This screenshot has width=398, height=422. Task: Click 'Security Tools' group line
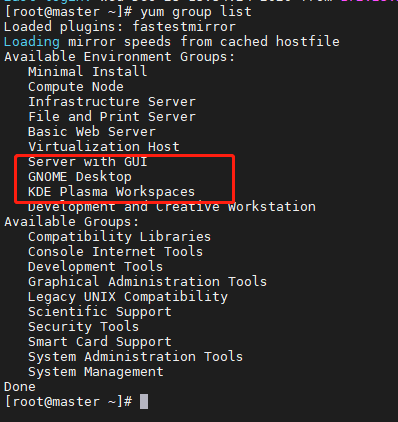point(84,327)
